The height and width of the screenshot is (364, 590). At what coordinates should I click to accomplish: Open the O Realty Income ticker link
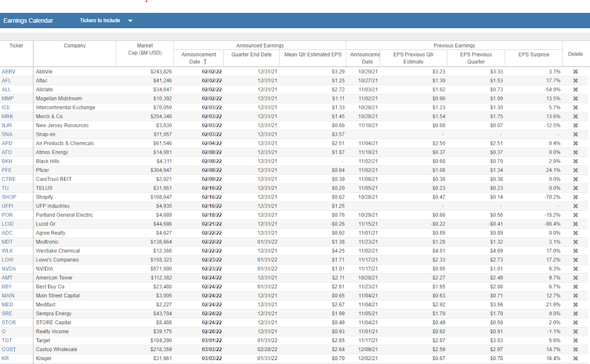pos(4,332)
